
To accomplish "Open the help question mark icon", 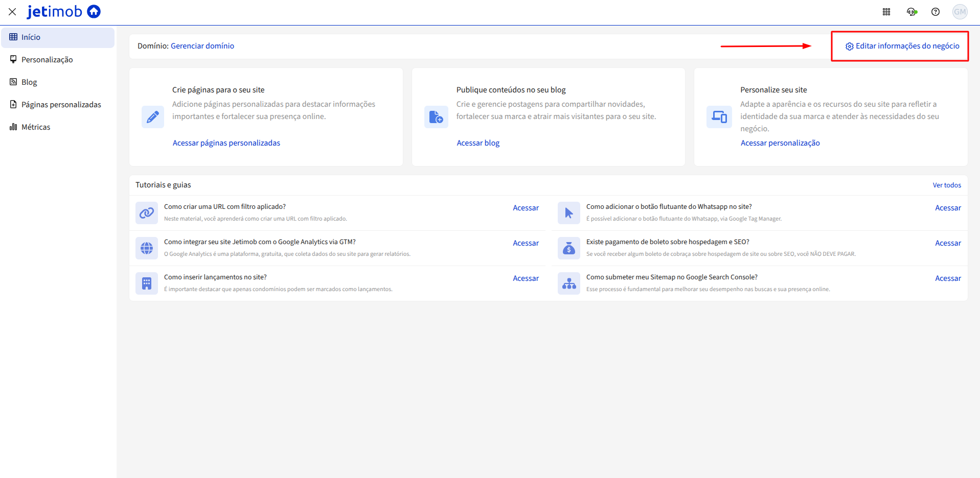I will 936,12.
